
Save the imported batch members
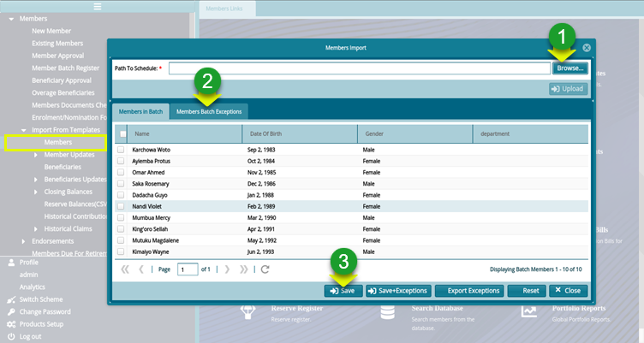[343, 291]
